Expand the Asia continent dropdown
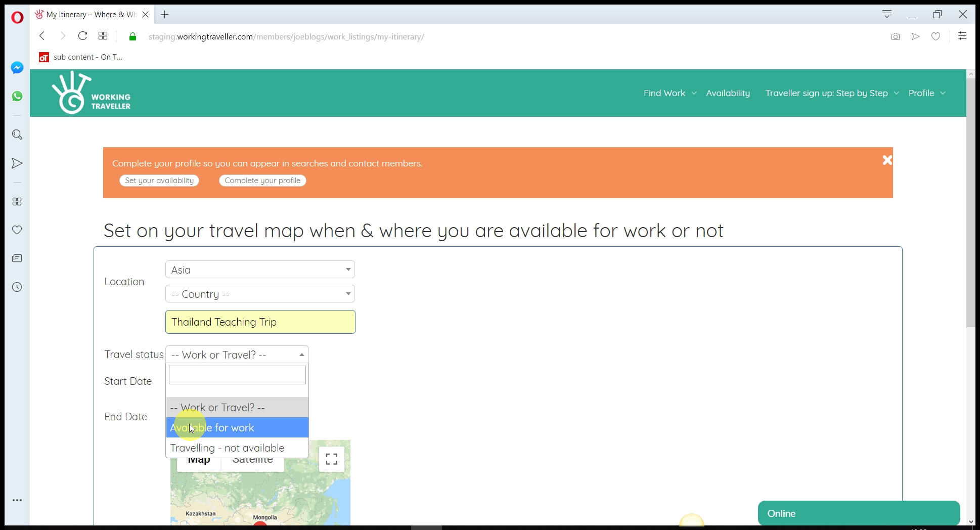 point(260,270)
